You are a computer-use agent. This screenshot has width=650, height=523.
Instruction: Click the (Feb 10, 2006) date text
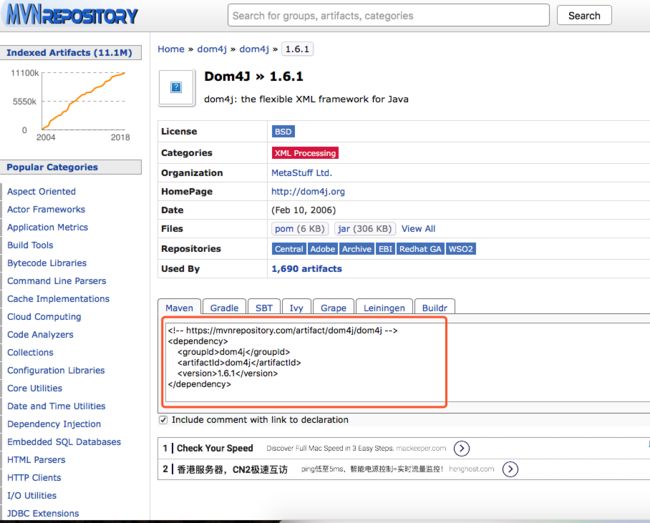304,210
